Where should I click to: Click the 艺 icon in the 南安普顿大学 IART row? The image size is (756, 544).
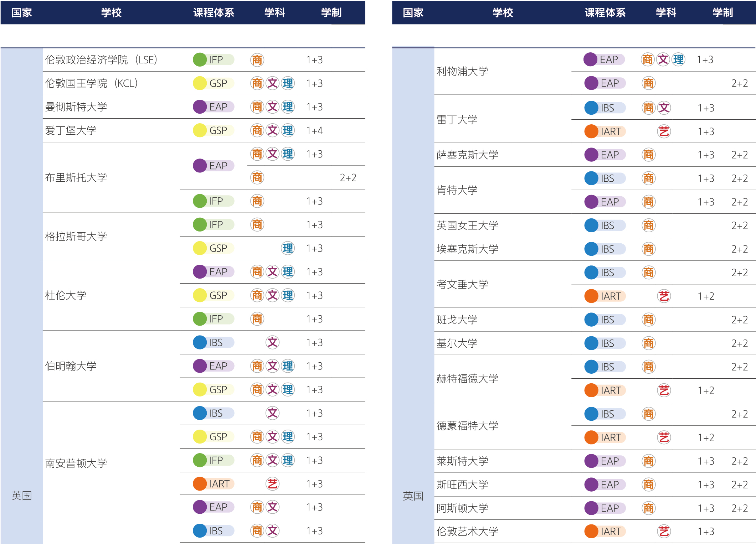(x=273, y=484)
